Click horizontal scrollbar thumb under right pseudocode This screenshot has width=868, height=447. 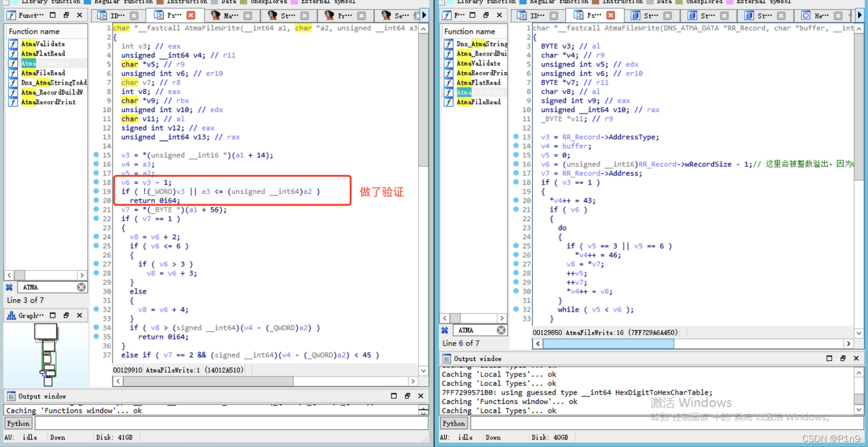pos(608,344)
